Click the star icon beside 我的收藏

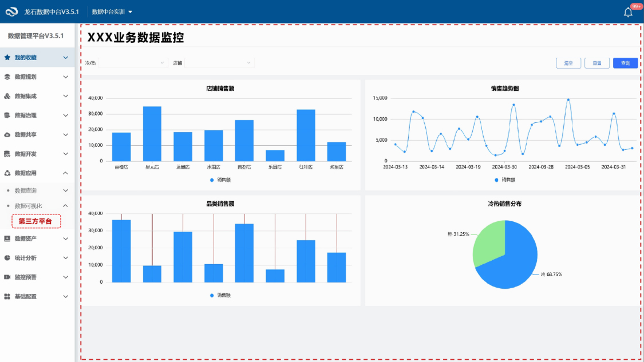click(7, 58)
